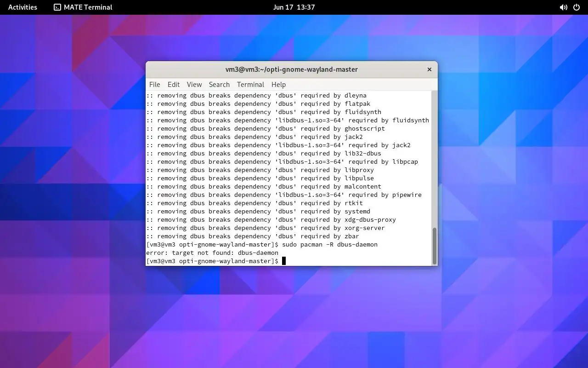Click the line 'required by libpcap'
This screenshot has width=588, height=368.
(x=282, y=161)
